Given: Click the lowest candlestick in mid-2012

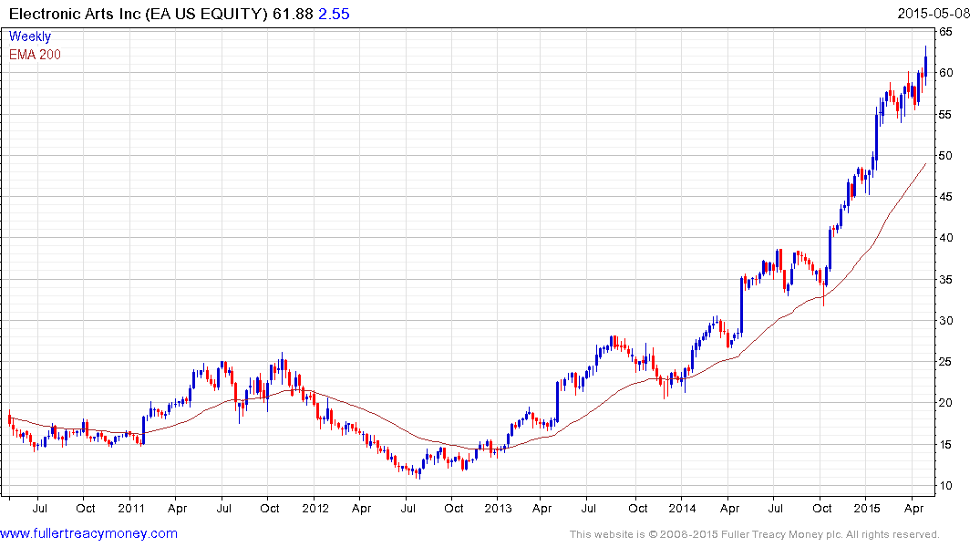Looking at the screenshot, I should coord(418,472).
